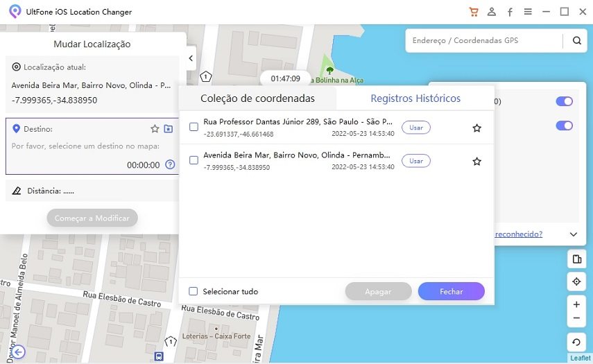Click the reset rotation arrow icon
This screenshot has width=593, height=364.
pyautogui.click(x=577, y=343)
